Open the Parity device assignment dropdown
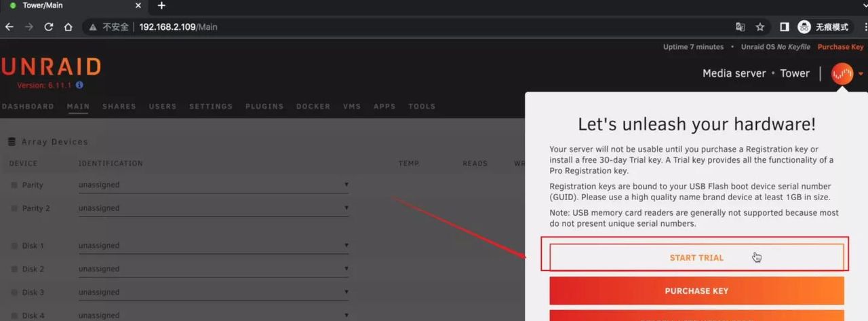This screenshot has height=321, width=868. (x=214, y=185)
